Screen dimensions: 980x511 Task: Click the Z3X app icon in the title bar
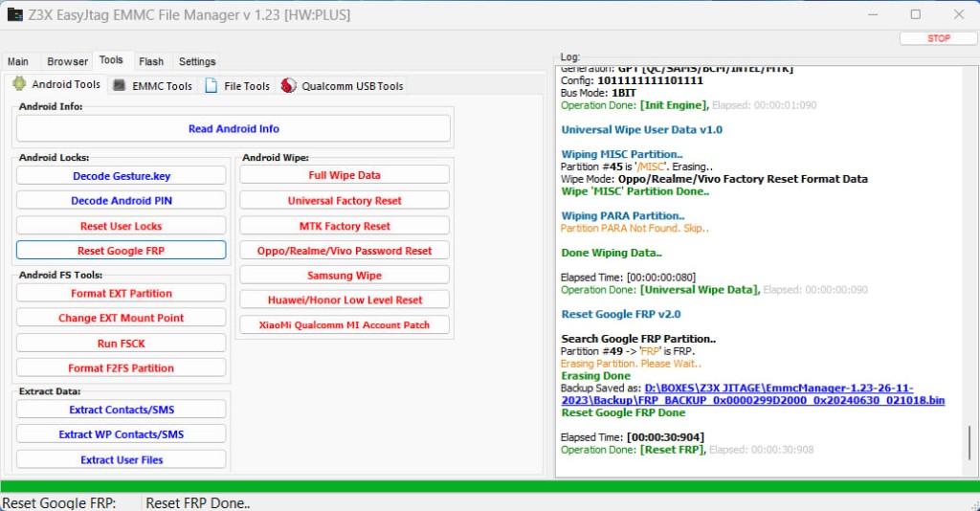(15, 14)
